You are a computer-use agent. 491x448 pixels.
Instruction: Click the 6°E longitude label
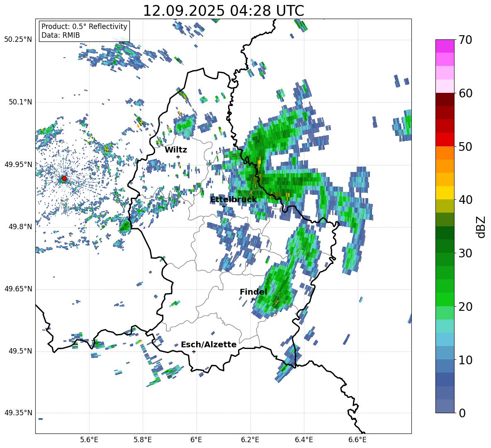(x=196, y=440)
